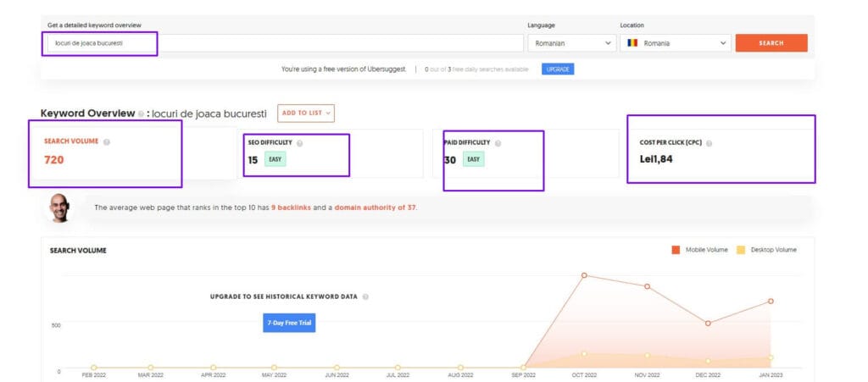Viewport: 868px width, 382px height.
Task: Click the JAN 2023 mobile volume data point
Action: 771,302
